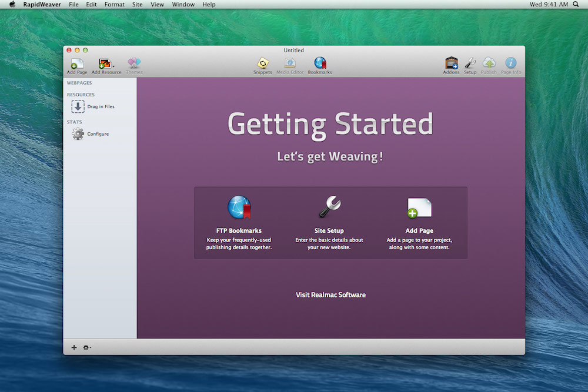This screenshot has width=588, height=392.
Task: Open the Apple menu
Action: 12,4
